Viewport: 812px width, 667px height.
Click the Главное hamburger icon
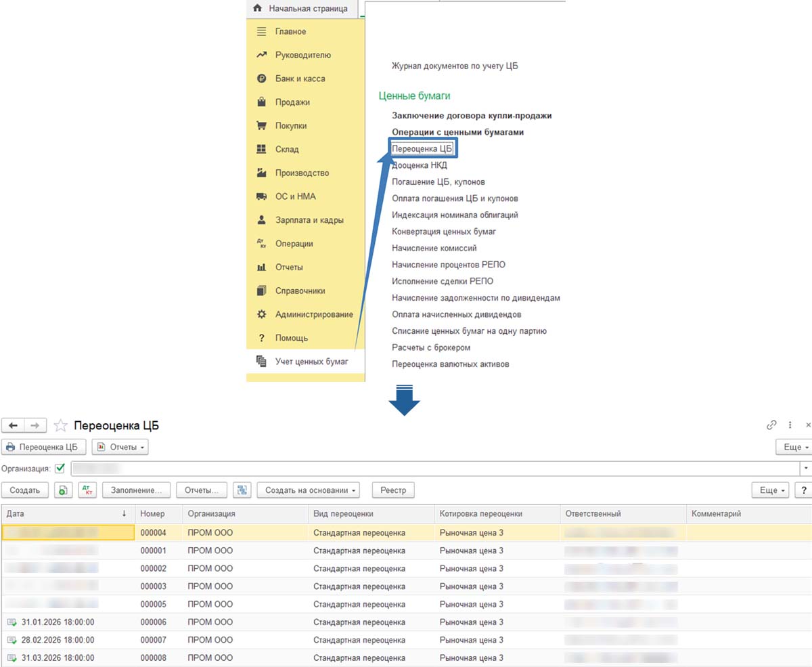pos(262,32)
